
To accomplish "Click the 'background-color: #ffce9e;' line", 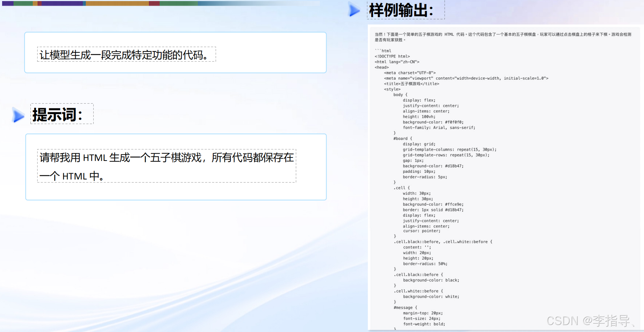I will coord(433,204).
